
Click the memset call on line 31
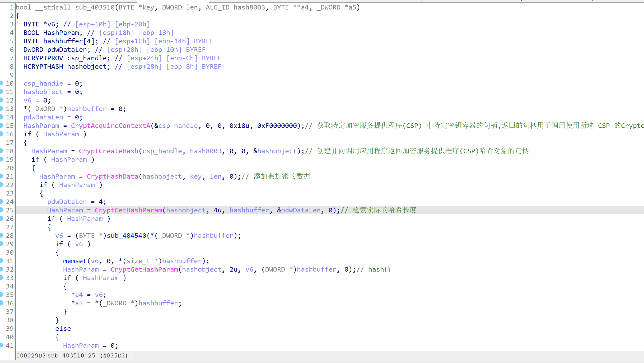pos(75,261)
